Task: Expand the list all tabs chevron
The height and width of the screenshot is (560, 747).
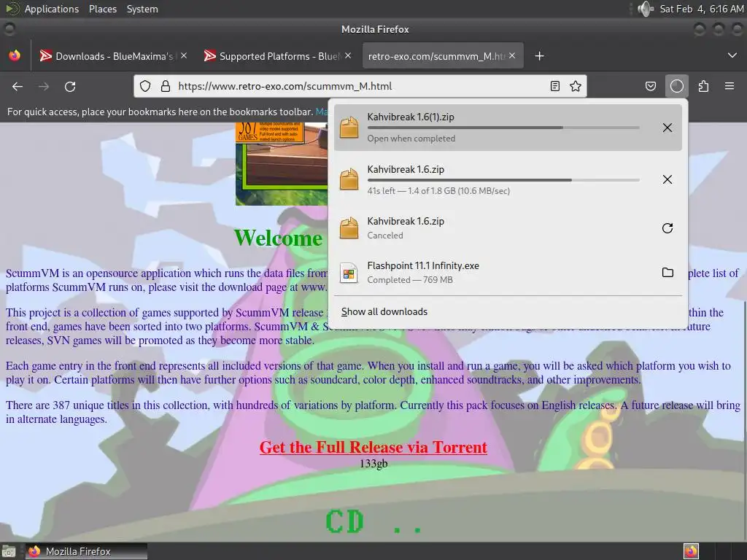Action: [x=732, y=55]
